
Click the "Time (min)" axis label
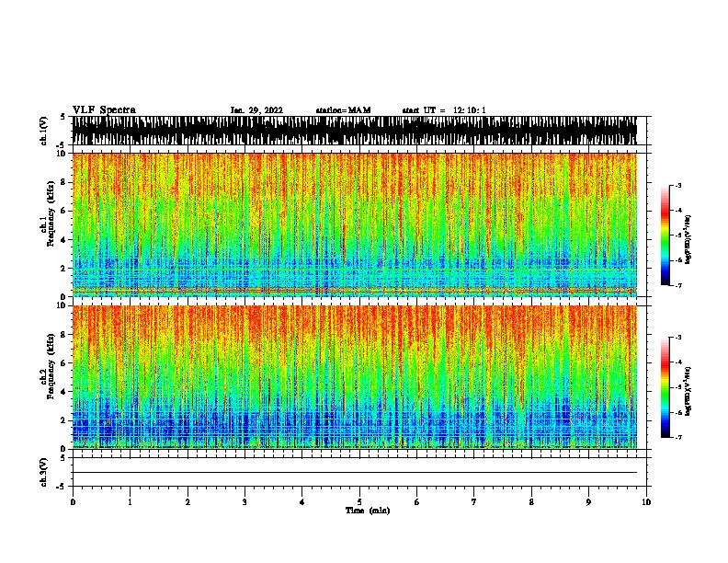368,511
